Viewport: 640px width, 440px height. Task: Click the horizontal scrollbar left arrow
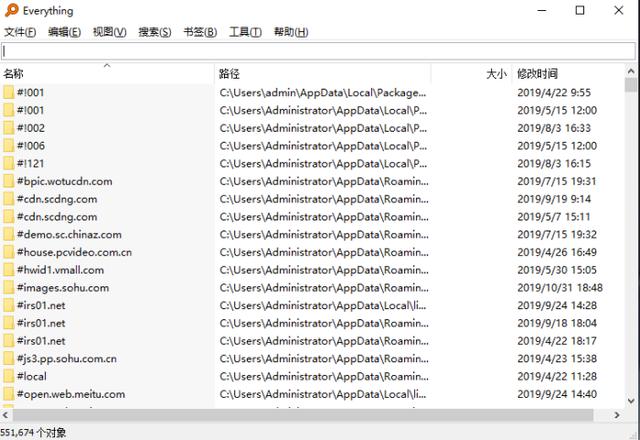pos(5,415)
